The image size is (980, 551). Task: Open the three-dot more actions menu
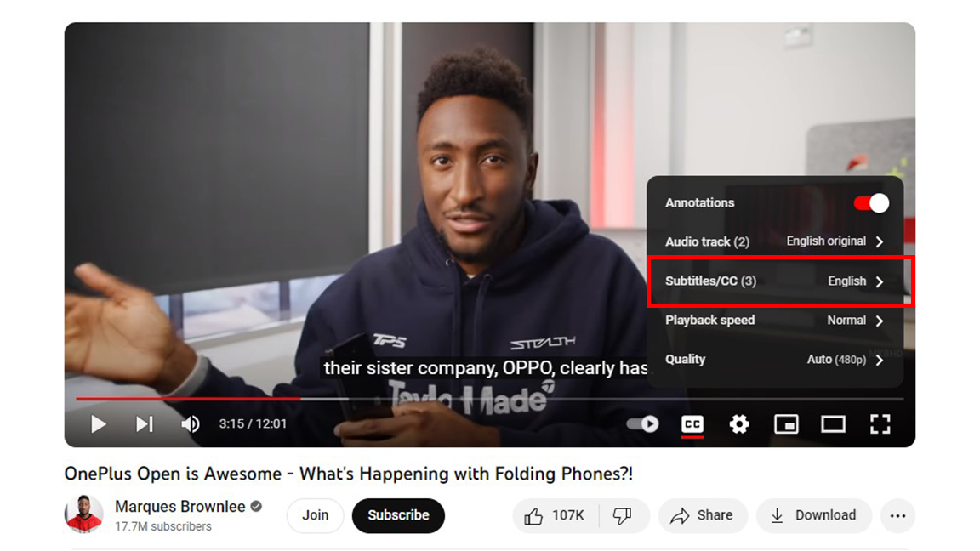(898, 515)
